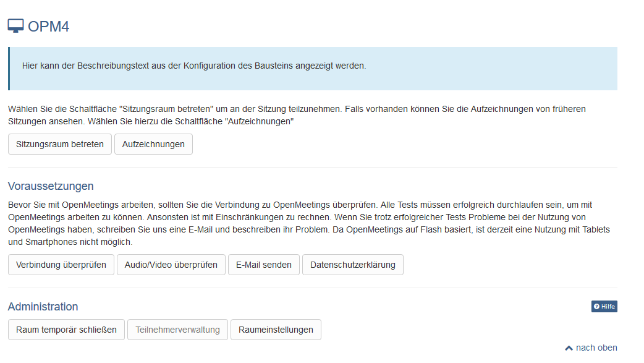Click the paragraph explaining 'Sitzungsraum betreten'
This screenshot has width=644, height=363.
297,115
